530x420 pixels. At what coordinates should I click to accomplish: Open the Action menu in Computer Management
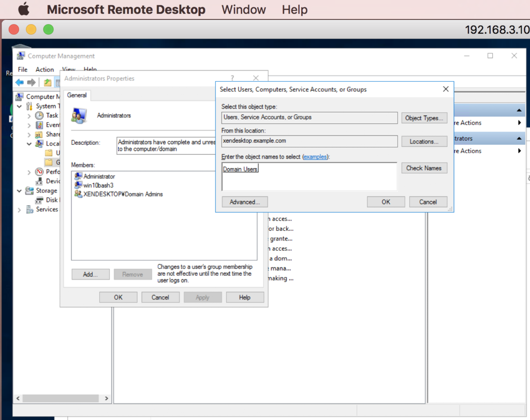click(45, 69)
